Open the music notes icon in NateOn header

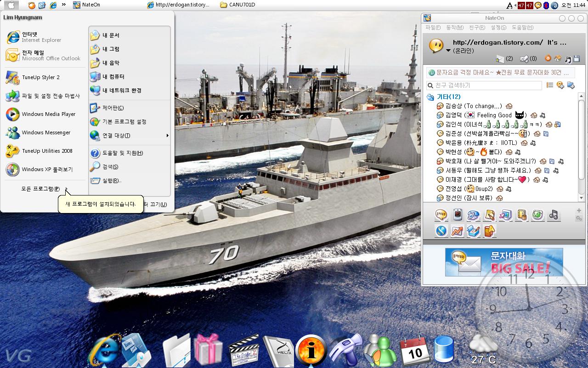568,59
